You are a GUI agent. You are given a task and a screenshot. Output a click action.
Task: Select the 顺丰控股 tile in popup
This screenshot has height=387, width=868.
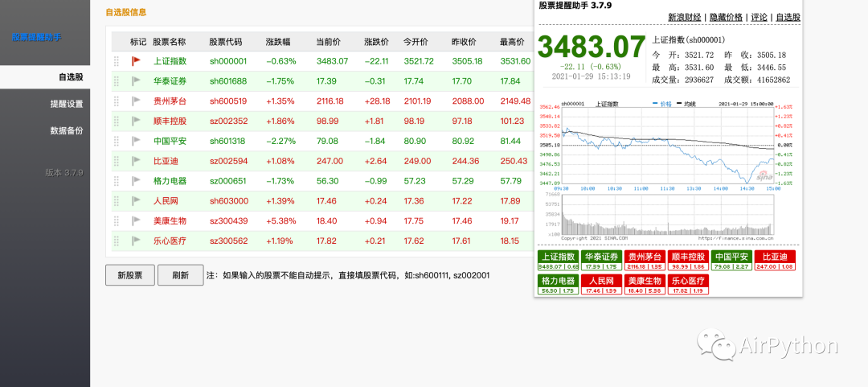[x=688, y=261]
